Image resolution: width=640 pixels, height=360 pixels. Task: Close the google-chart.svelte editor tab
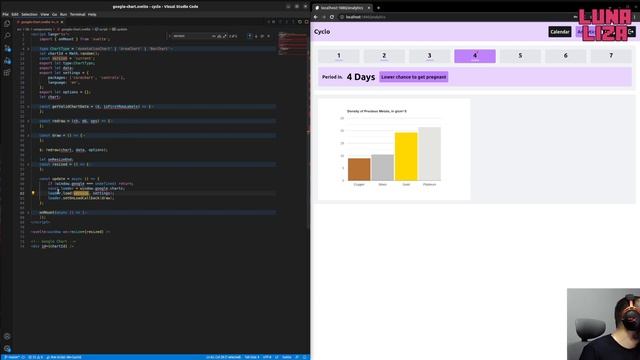coord(62,22)
